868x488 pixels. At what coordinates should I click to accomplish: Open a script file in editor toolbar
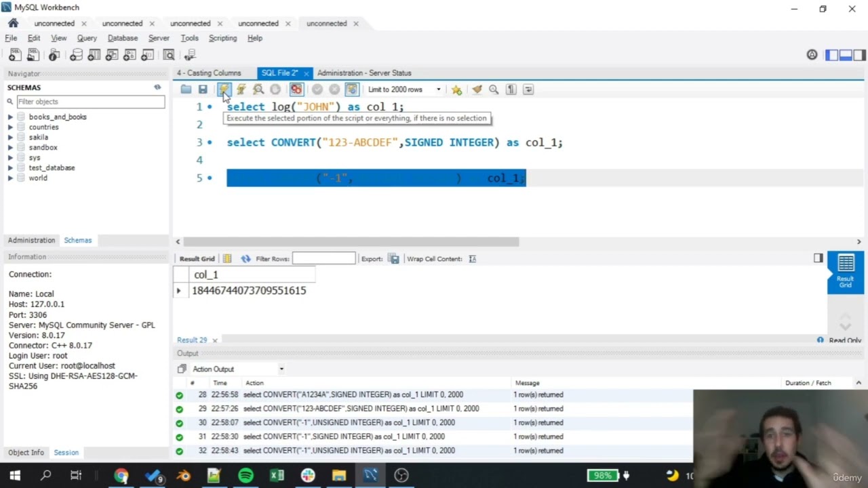pos(186,89)
